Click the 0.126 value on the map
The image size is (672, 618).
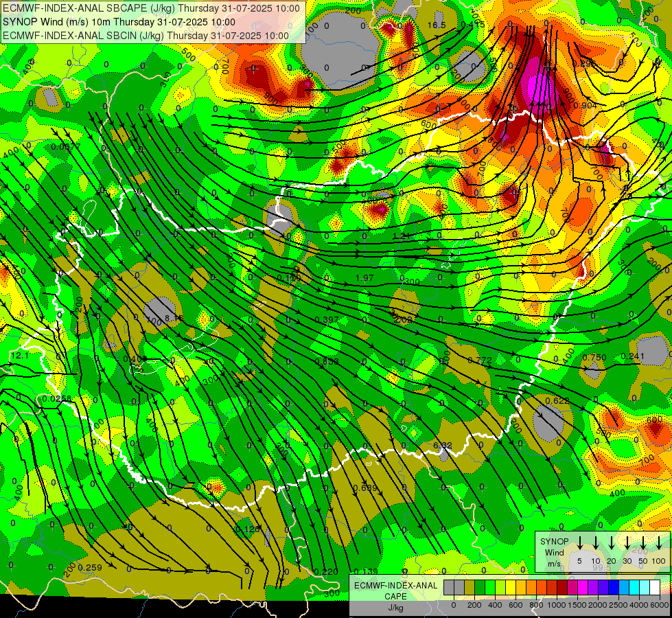click(x=248, y=529)
